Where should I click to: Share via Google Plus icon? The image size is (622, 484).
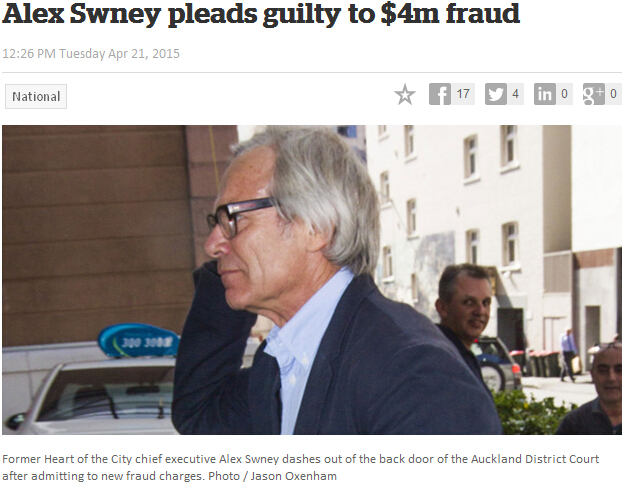click(x=593, y=94)
